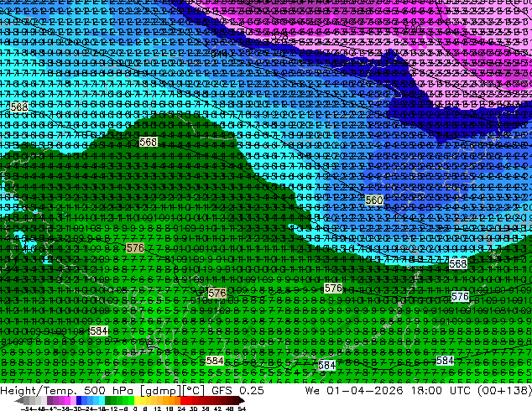Click the dark maroon right arrow end of legend

(241, 401)
